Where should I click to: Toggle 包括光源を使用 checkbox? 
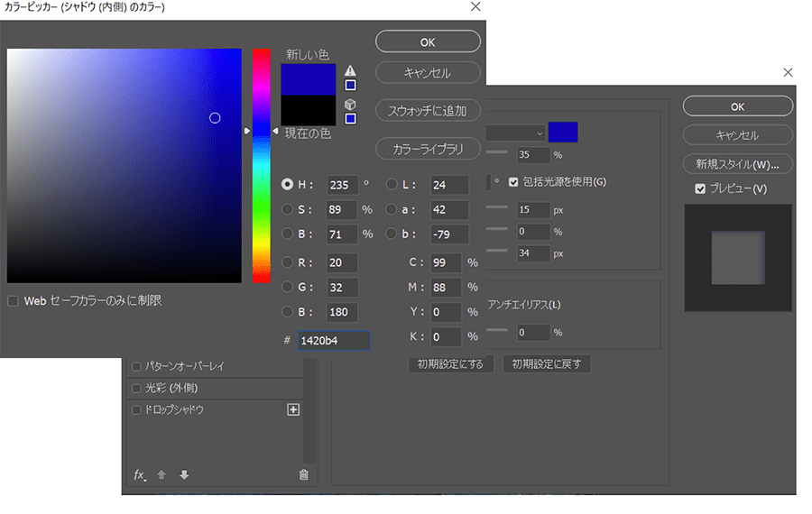coord(513,181)
